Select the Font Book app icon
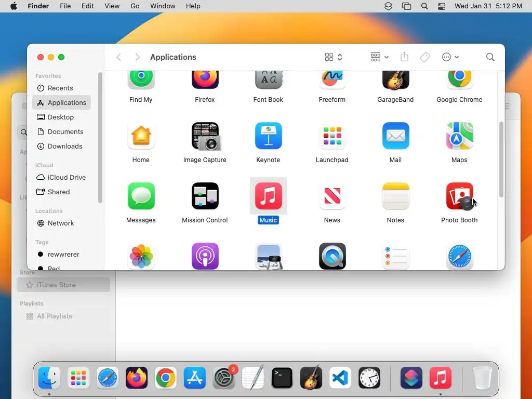532x399 pixels. pyautogui.click(x=269, y=79)
